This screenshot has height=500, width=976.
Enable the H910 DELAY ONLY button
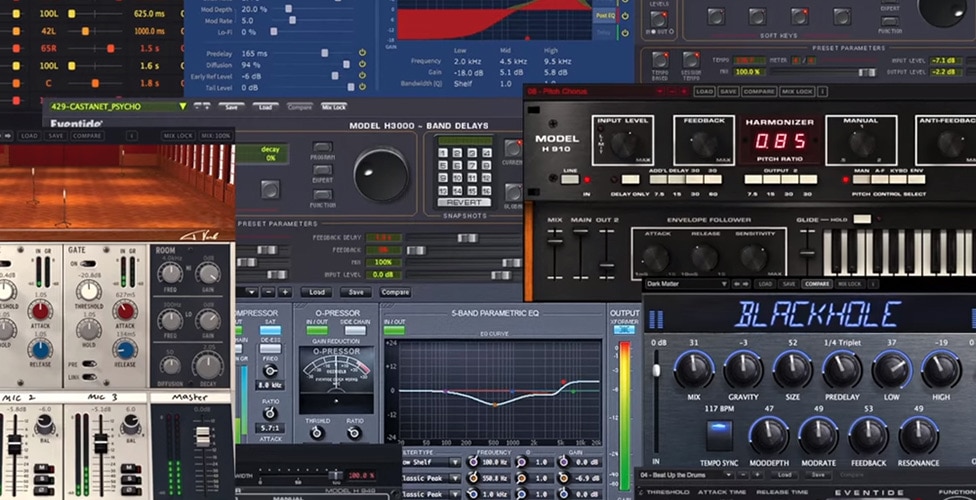click(x=630, y=179)
